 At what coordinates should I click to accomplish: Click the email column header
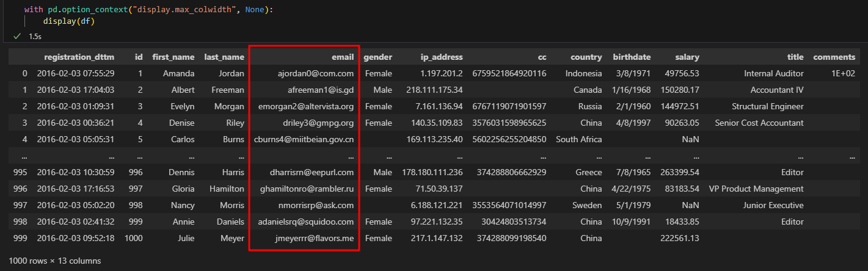coord(343,57)
